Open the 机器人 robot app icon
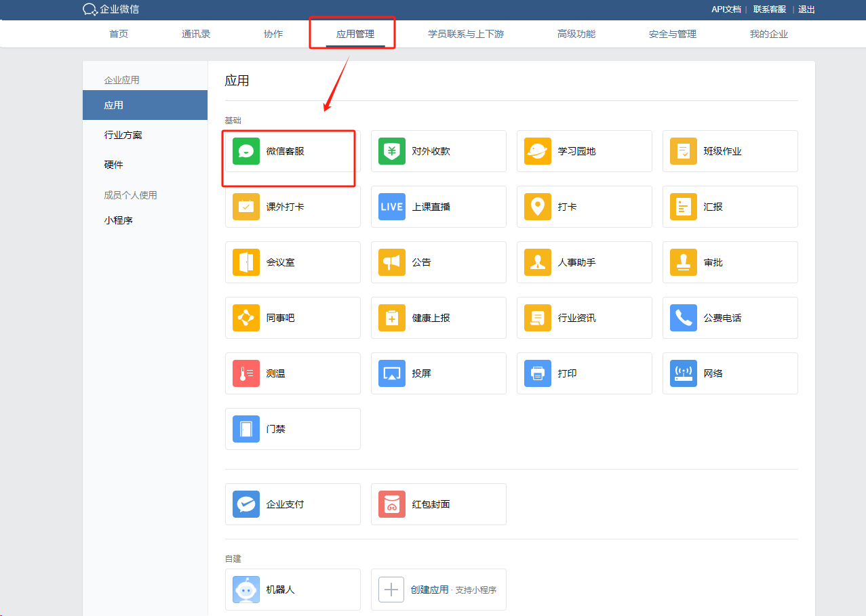 click(x=246, y=590)
